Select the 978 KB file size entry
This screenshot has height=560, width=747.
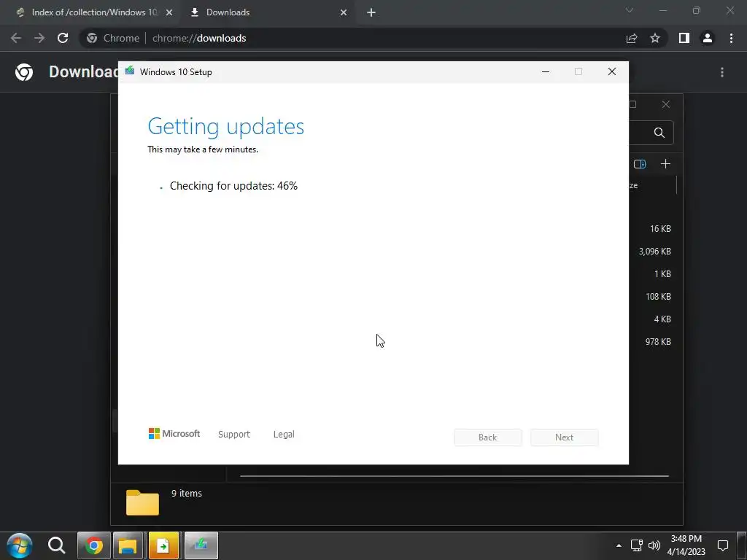[x=658, y=342]
